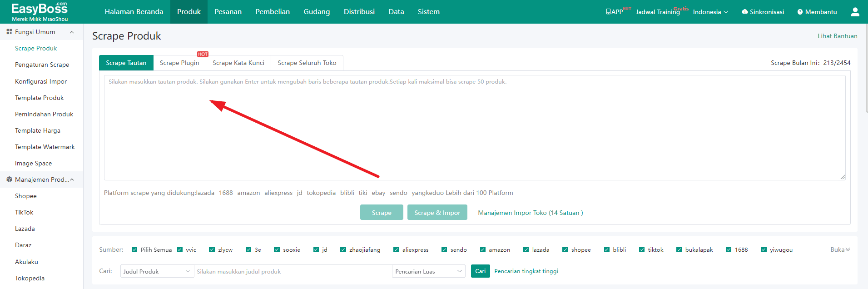Open the Pesanan menu
Screen dimensions: 868x289
pyautogui.click(x=228, y=12)
